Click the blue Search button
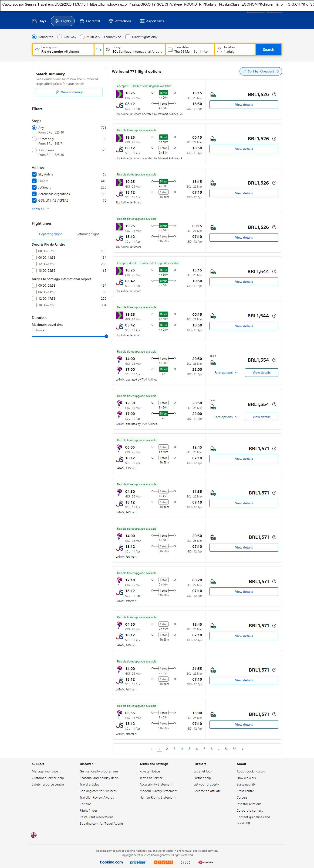The width and height of the screenshot is (314, 868). pyautogui.click(x=268, y=50)
